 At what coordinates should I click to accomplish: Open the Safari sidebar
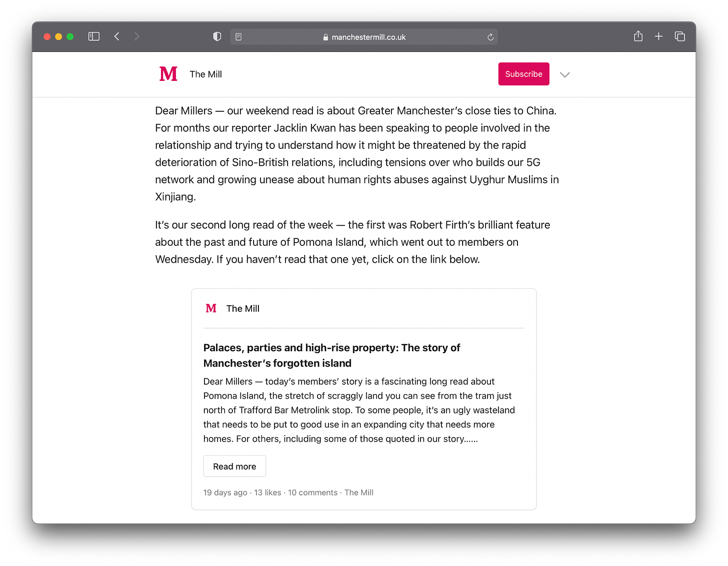(x=93, y=36)
